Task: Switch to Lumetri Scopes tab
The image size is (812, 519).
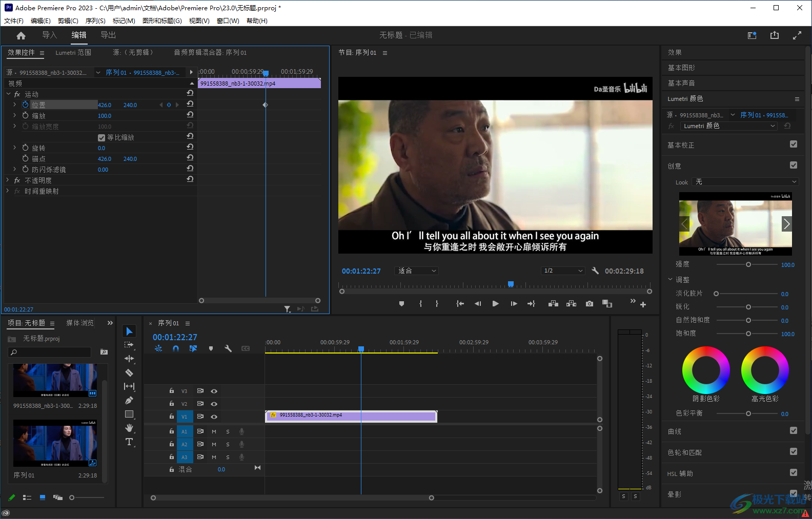Action: click(73, 52)
